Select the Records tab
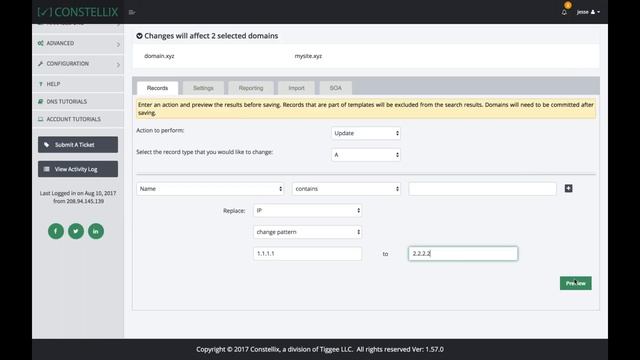 pos(157,88)
